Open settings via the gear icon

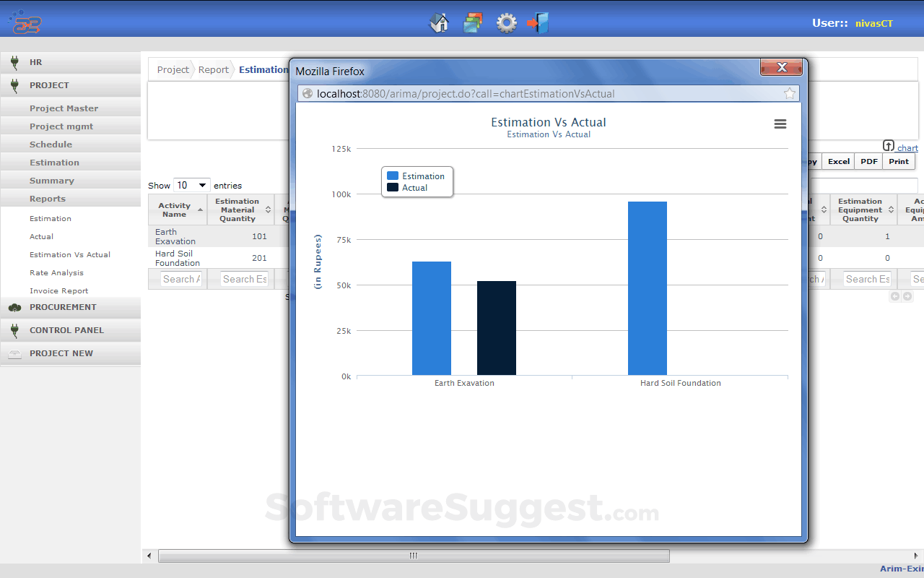point(506,23)
